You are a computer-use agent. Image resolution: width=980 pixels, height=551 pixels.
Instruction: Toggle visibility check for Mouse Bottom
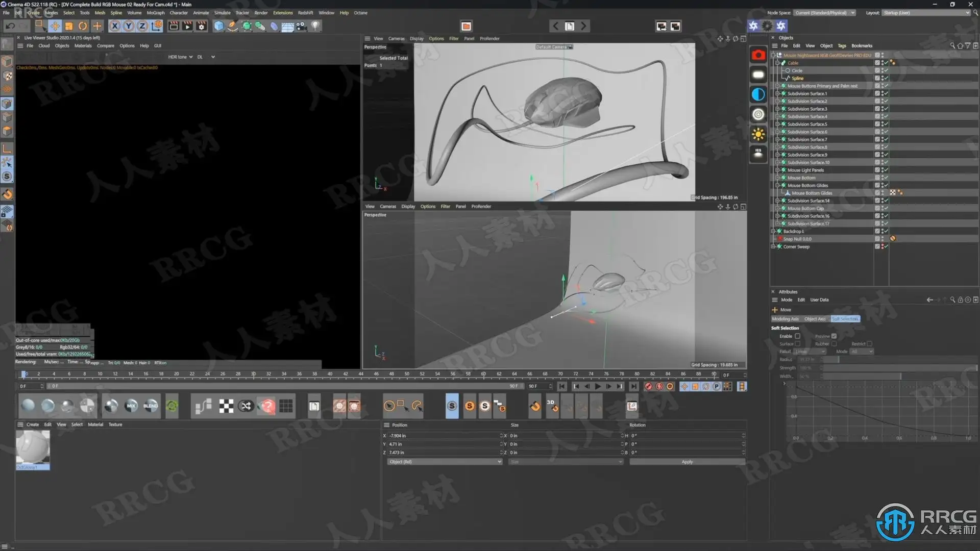(x=886, y=178)
